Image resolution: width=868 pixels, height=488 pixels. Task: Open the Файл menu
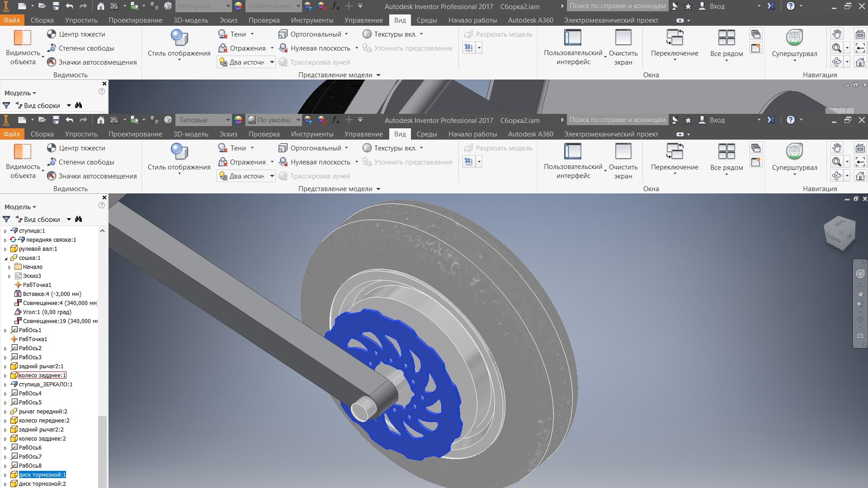click(12, 134)
